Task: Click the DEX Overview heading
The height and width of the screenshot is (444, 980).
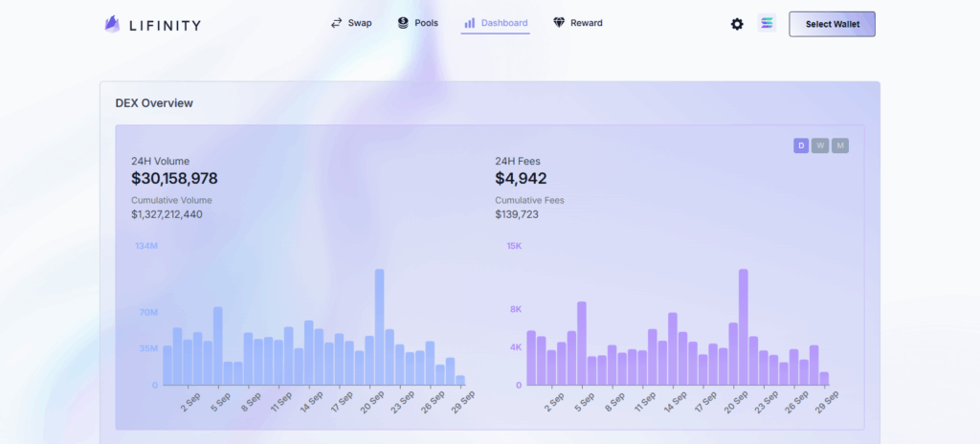Action: pos(154,103)
